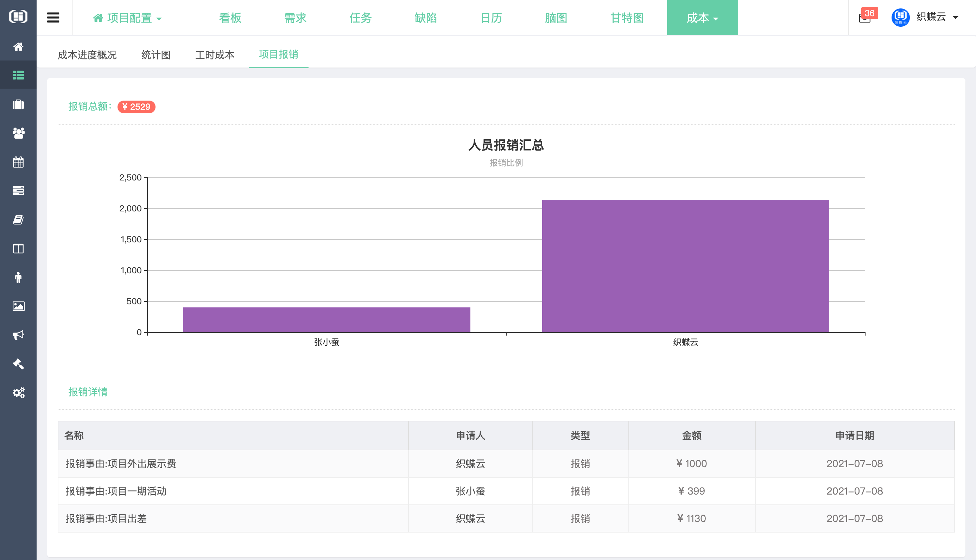The width and height of the screenshot is (976, 560).
Task: Click the 报销详情 link above the table
Action: (x=88, y=392)
